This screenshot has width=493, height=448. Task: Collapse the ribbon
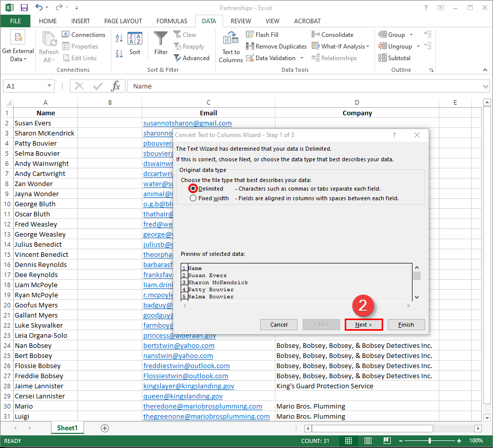pyautogui.click(x=485, y=70)
